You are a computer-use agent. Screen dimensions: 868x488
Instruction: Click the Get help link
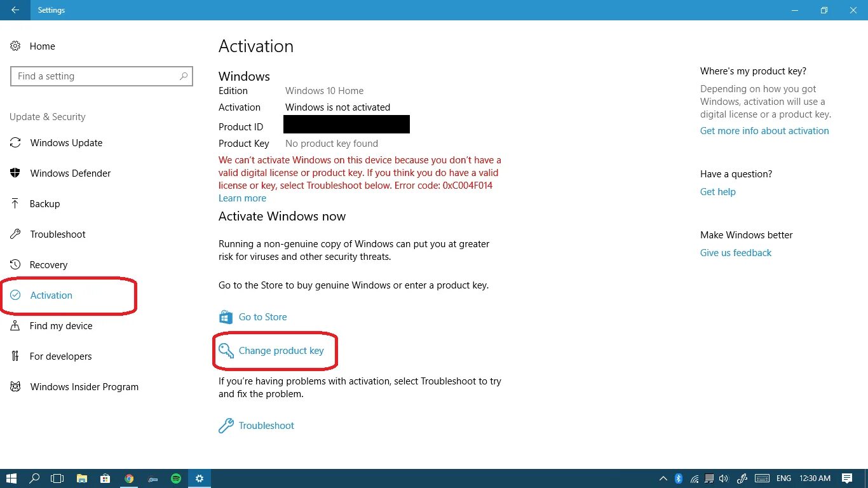[718, 192]
